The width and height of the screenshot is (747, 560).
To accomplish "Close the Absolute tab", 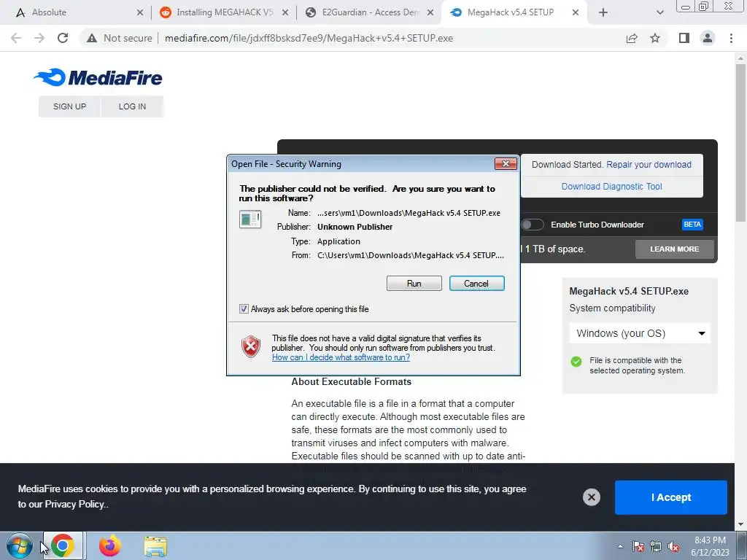I will (x=139, y=12).
